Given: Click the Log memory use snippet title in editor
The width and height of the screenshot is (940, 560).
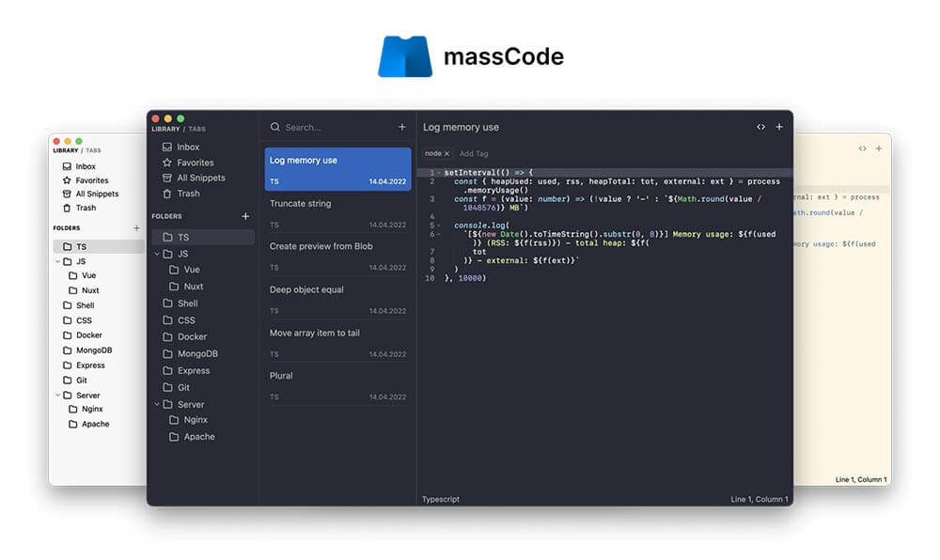Looking at the screenshot, I should pos(461,127).
